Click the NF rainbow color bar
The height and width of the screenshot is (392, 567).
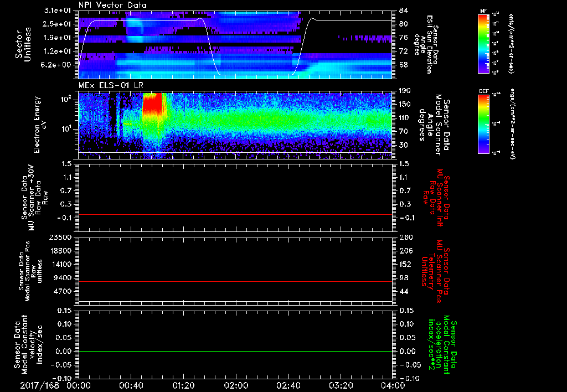483,44
